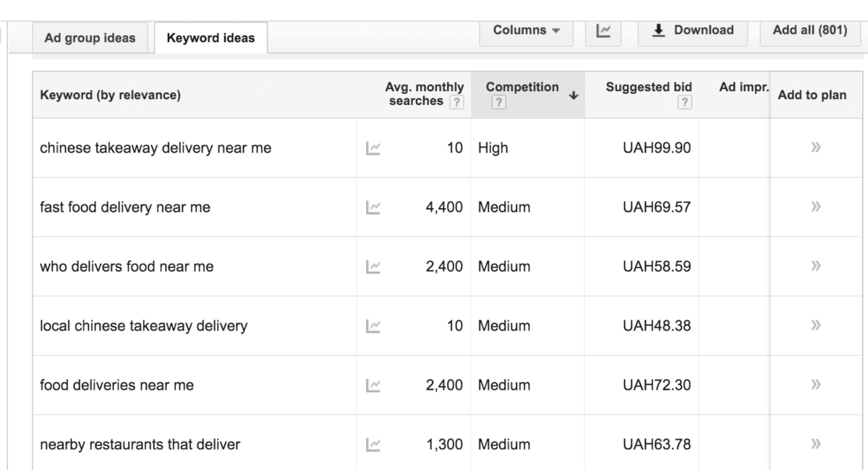Open trend chart for 'chinese takeaway delivery near me'
The height and width of the screenshot is (470, 868).
(373, 148)
